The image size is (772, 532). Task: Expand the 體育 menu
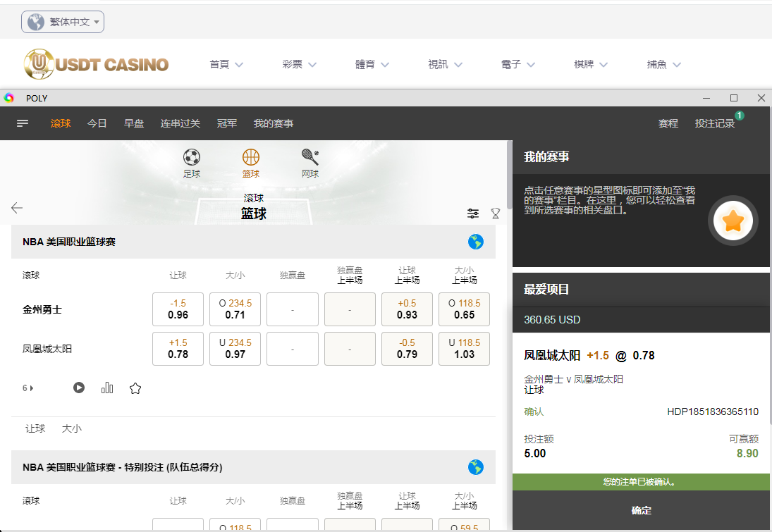[372, 64]
